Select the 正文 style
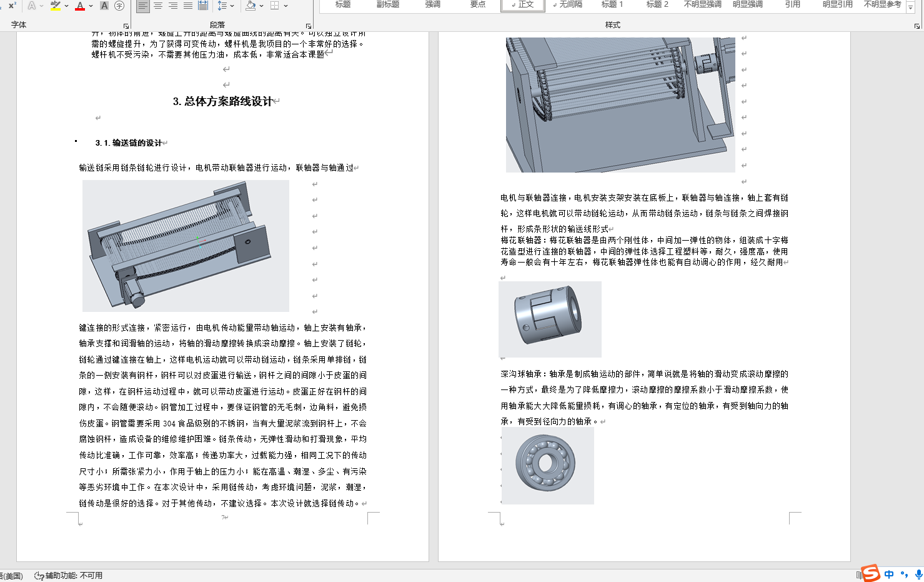This screenshot has height=582, width=924. pyautogui.click(x=523, y=5)
